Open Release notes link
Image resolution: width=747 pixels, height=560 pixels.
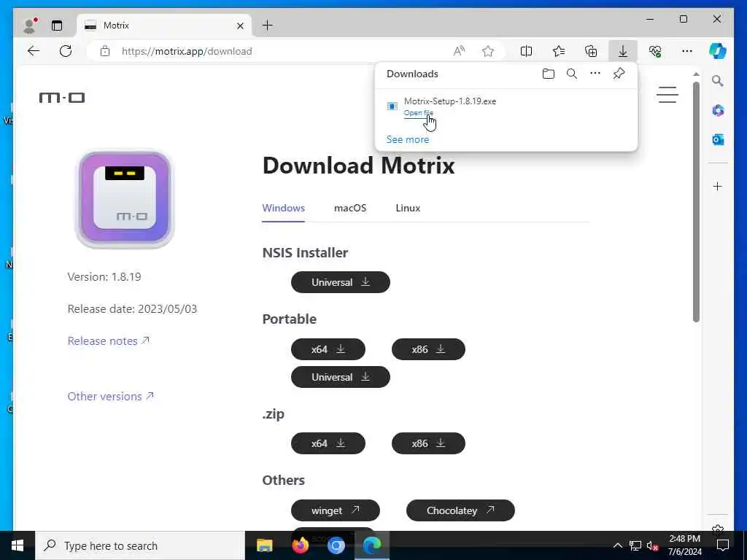coord(109,341)
